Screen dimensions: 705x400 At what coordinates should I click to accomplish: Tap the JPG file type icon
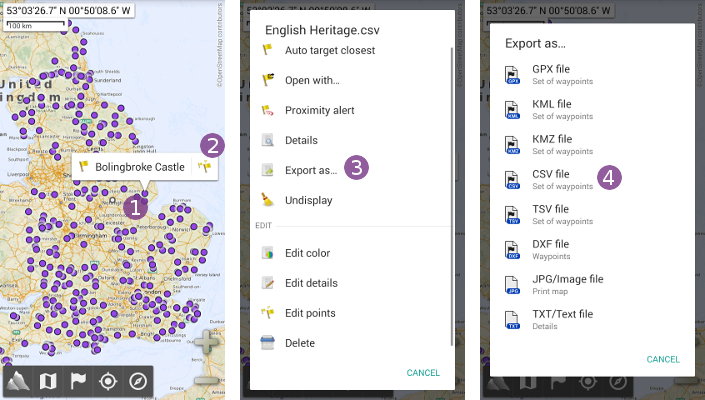[x=512, y=285]
